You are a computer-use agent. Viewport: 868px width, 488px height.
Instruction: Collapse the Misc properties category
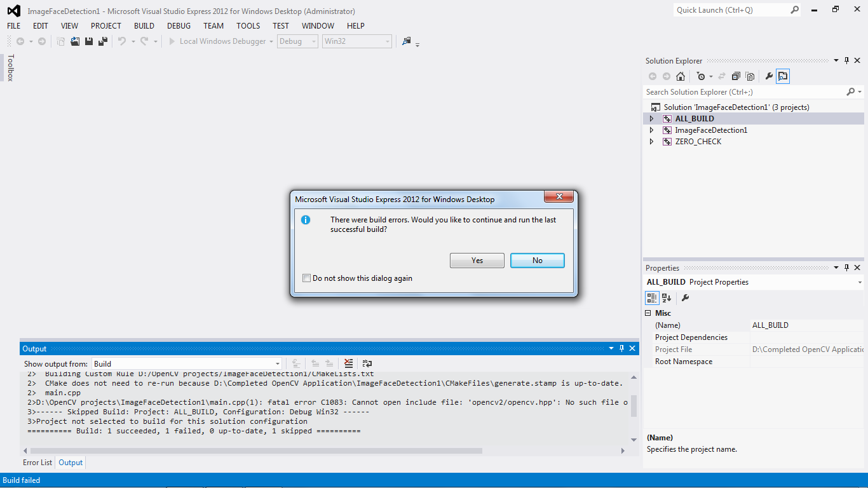coord(649,313)
